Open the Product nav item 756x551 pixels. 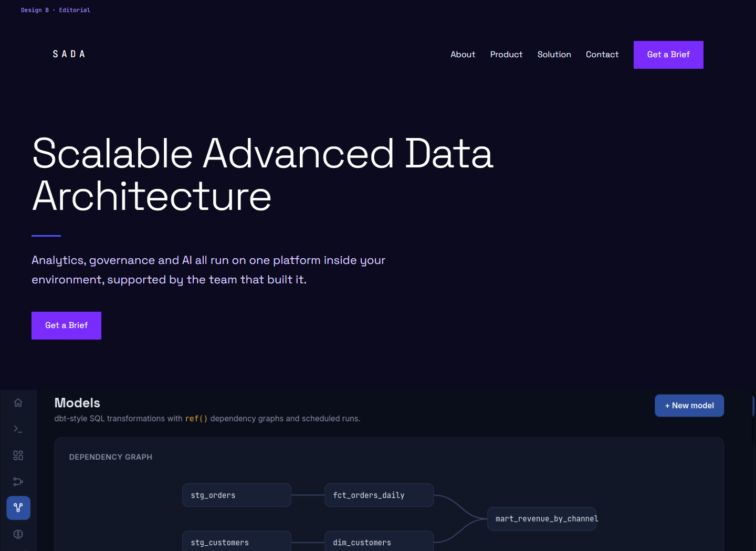[x=506, y=55]
